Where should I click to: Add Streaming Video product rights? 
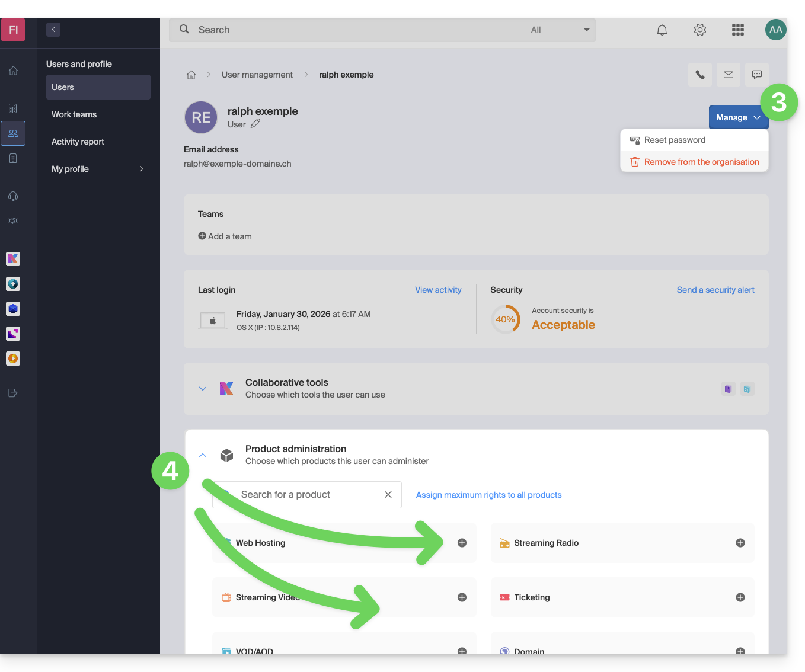(x=462, y=597)
